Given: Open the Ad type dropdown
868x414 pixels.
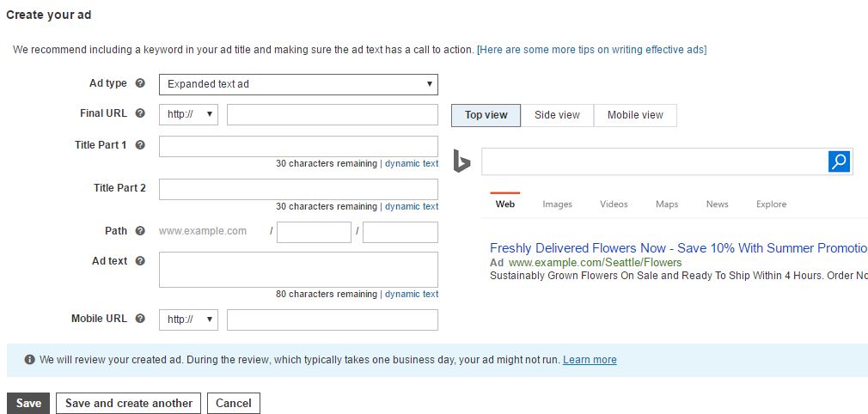Looking at the screenshot, I should click(298, 84).
